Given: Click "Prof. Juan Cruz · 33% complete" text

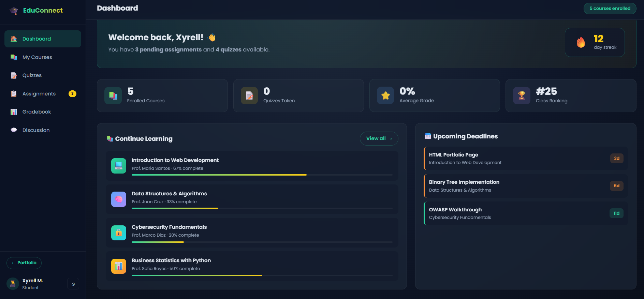Looking at the screenshot, I should 164,202.
